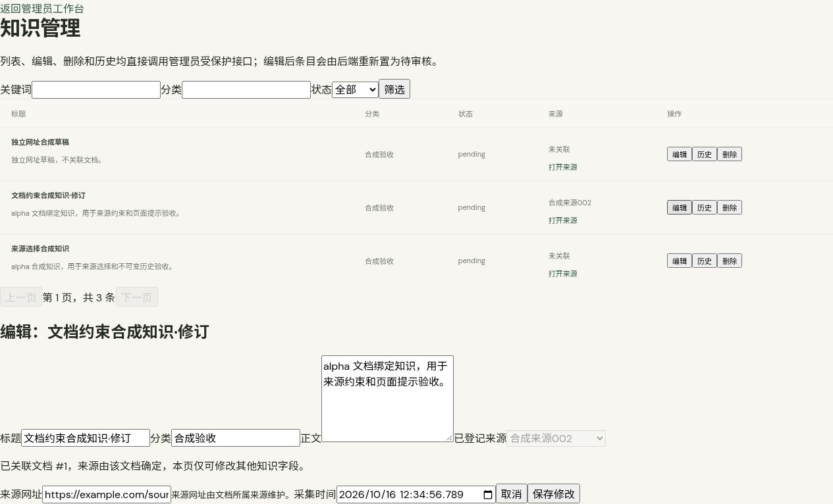Select the 状态 column header
The height and width of the screenshot is (504, 833).
466,114
